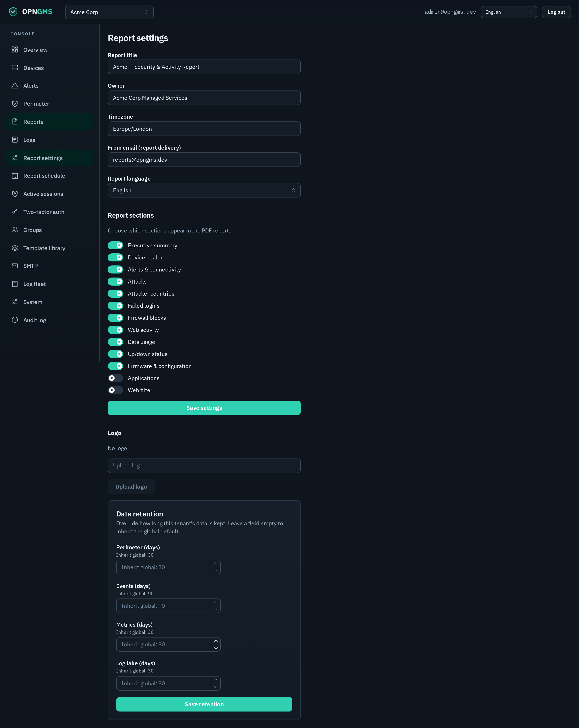Increase Perimeter days with up arrow
579x728 pixels.
pyautogui.click(x=216, y=563)
